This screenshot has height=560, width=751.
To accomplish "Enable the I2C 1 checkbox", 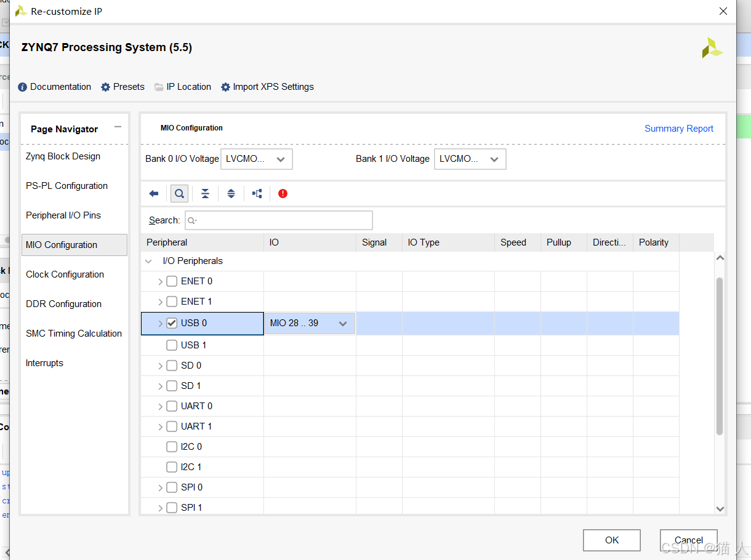I will point(172,467).
